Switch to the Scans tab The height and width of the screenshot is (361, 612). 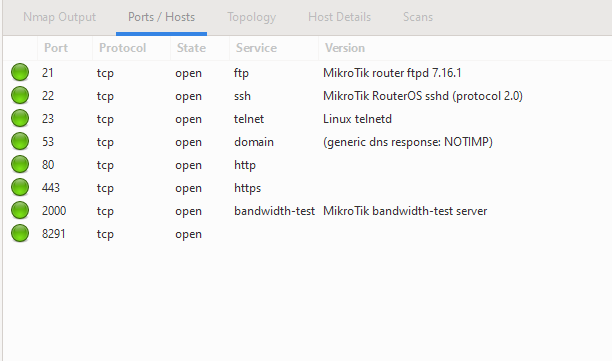pos(418,17)
